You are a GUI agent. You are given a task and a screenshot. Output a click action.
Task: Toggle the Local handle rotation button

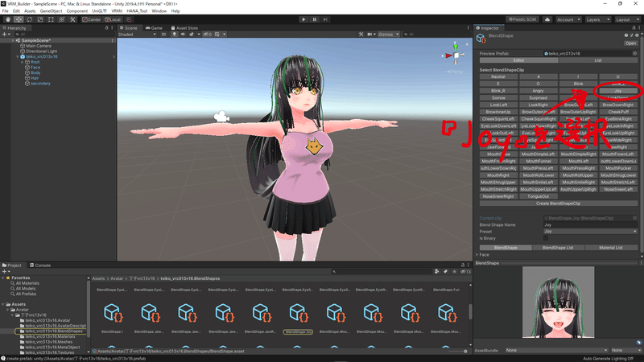[112, 19]
